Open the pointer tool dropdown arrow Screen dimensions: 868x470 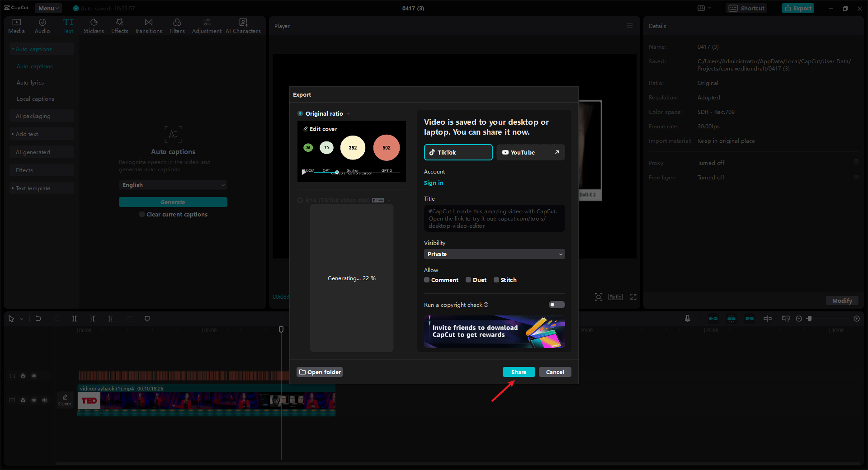pos(22,319)
